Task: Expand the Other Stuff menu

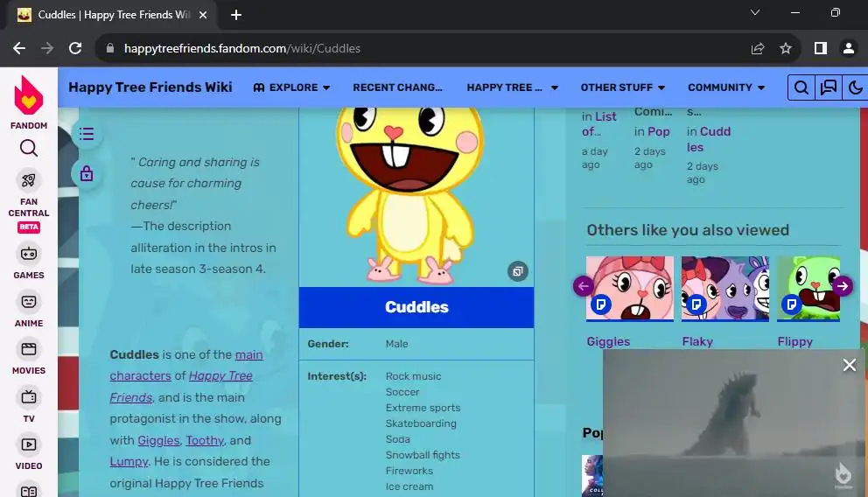Action: point(623,87)
